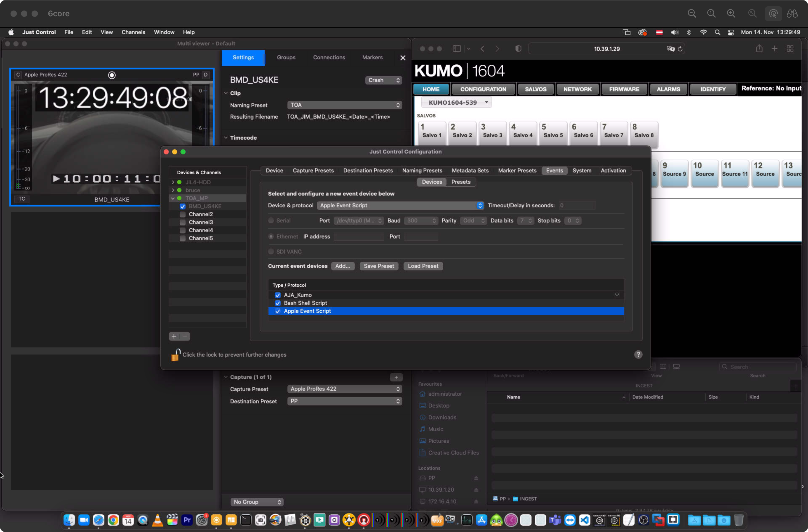The image size is (808, 532).
Task: Open the CONFIGURATION tab in KUMO page
Action: 483,89
